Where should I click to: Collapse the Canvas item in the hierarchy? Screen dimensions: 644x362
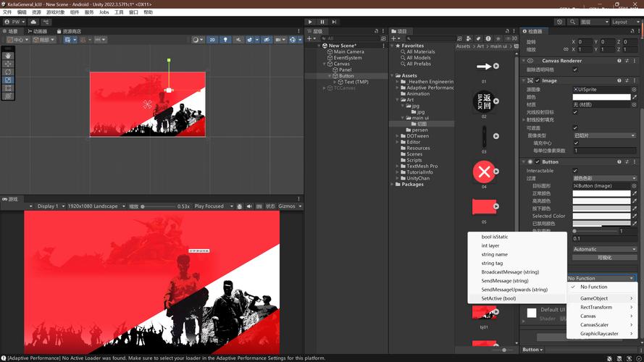(325, 64)
